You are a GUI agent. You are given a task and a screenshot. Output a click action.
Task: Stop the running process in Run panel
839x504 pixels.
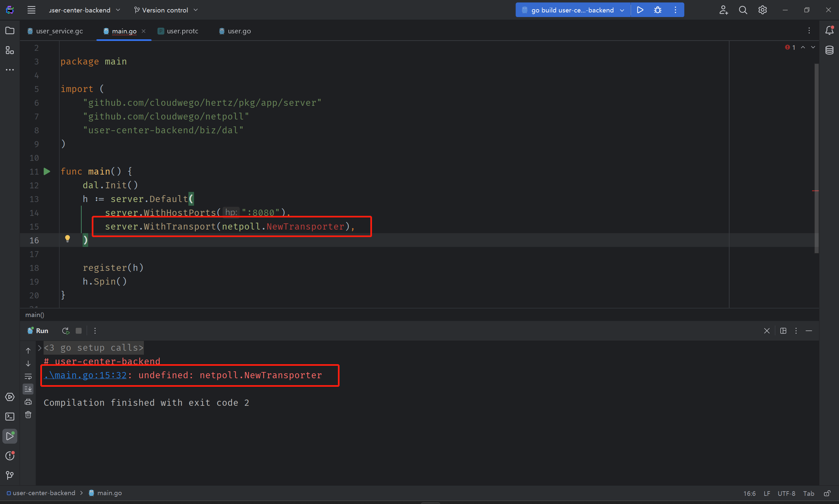click(79, 331)
